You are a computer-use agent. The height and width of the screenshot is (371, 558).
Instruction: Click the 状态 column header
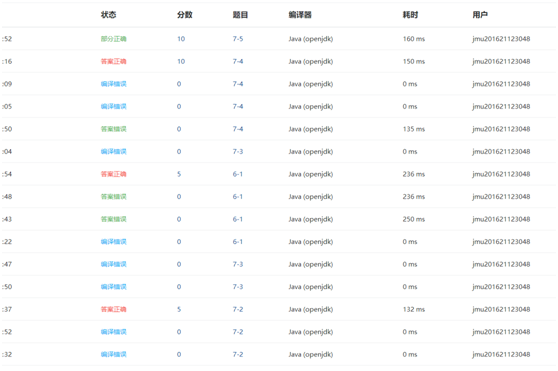[x=109, y=15]
